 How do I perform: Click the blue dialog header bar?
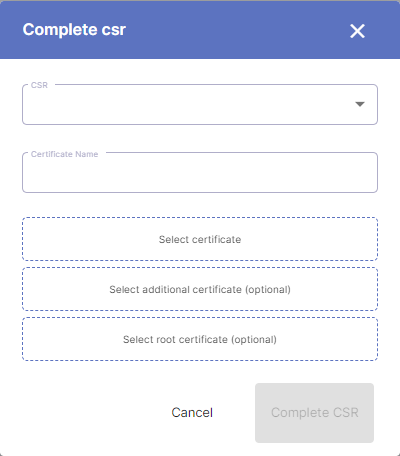[x=200, y=30]
